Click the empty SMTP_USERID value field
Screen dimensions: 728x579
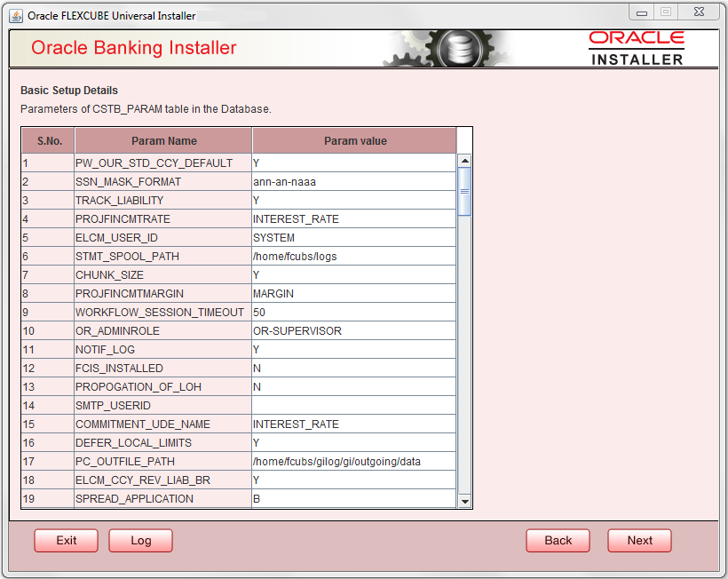coord(352,405)
